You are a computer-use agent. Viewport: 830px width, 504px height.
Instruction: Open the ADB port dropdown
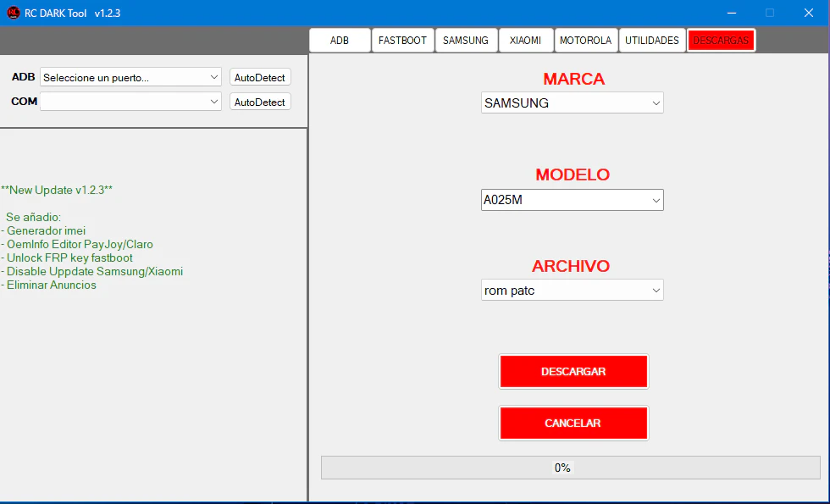[x=130, y=77]
